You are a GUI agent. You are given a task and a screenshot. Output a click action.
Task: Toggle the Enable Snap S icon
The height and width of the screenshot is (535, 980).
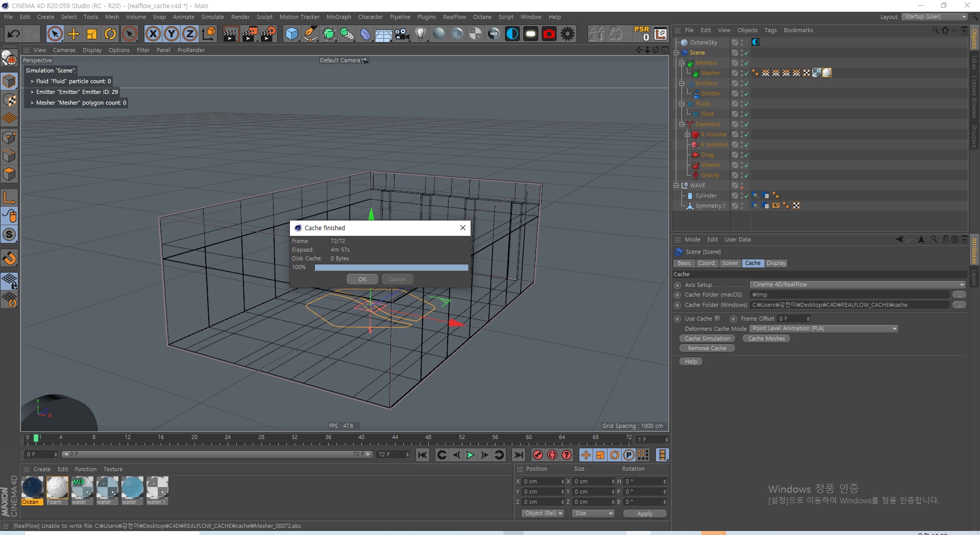pos(10,234)
